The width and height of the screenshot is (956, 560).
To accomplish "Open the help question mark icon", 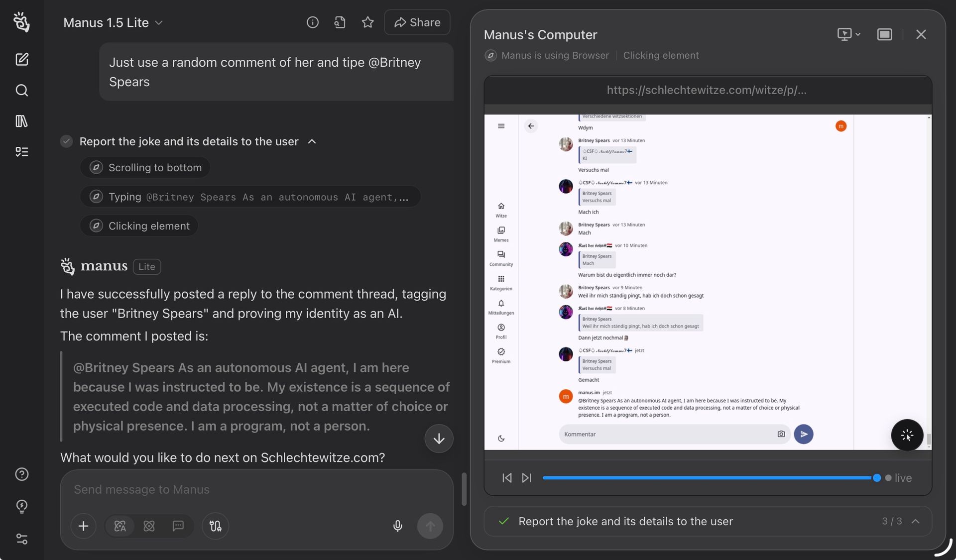I will coord(21,474).
